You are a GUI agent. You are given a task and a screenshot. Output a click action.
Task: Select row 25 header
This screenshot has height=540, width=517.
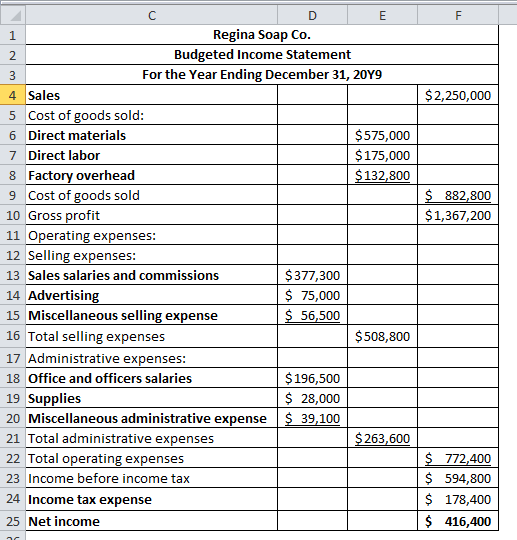click(13, 521)
